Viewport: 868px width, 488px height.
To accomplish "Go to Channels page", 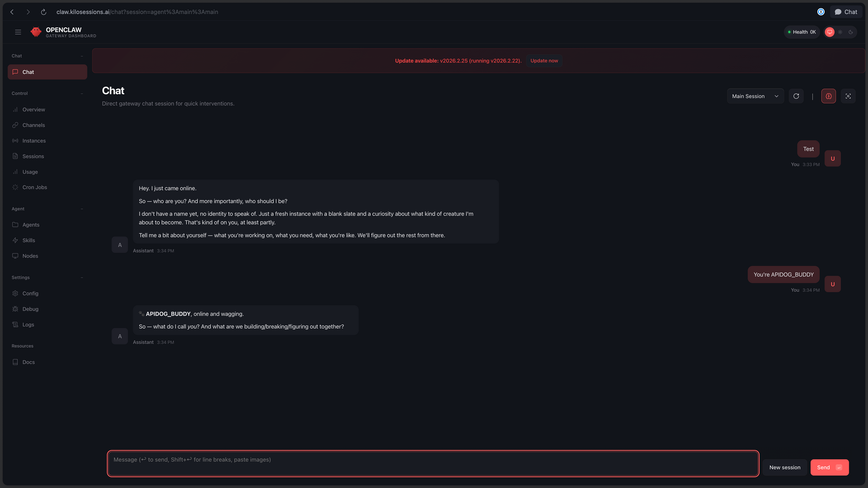I will [x=47, y=125].
